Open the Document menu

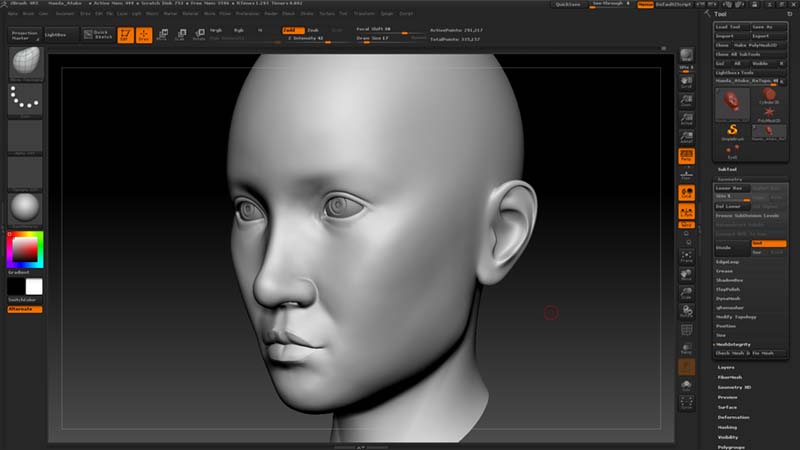pyautogui.click(x=65, y=14)
